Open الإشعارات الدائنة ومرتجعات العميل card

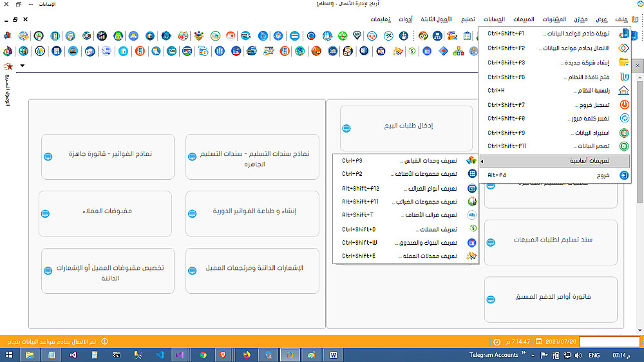(252, 271)
